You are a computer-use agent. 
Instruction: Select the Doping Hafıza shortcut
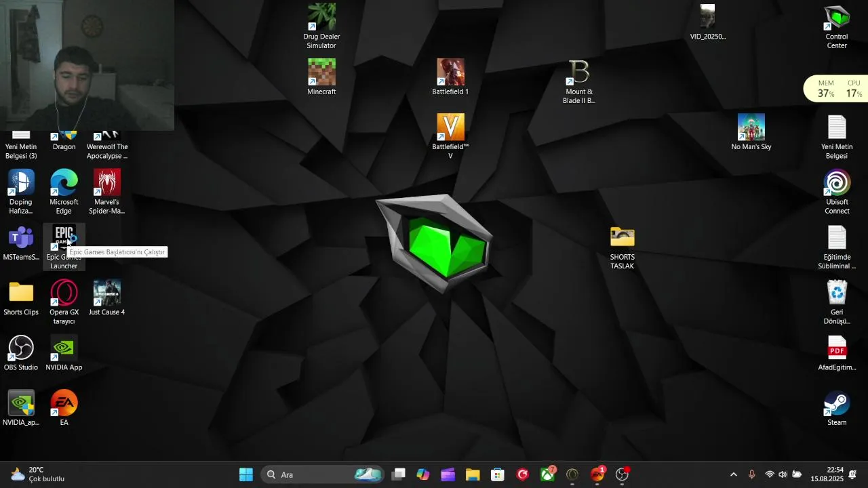[21, 192]
